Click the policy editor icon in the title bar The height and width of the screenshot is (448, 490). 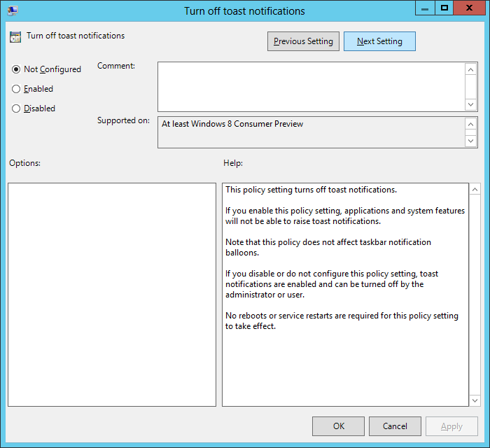coord(13,10)
